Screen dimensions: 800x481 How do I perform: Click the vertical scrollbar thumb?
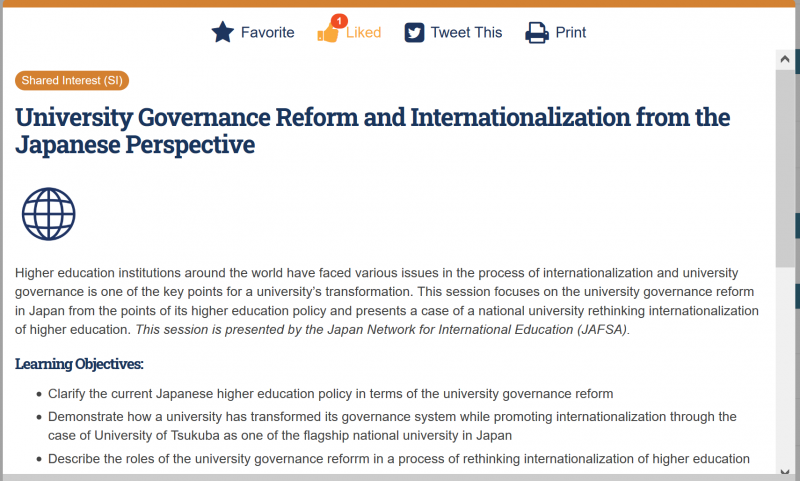tap(785, 168)
